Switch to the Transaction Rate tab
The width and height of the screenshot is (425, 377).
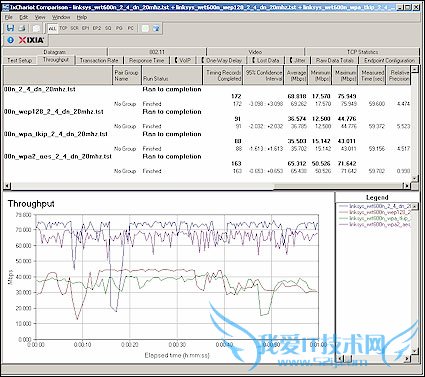click(99, 60)
